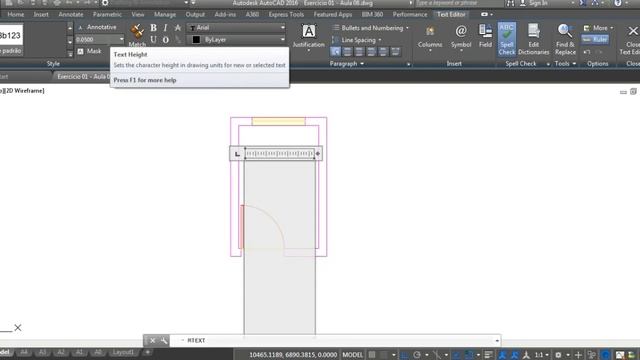Expand the text style gallery
The image size is (640, 360).
(70, 53)
